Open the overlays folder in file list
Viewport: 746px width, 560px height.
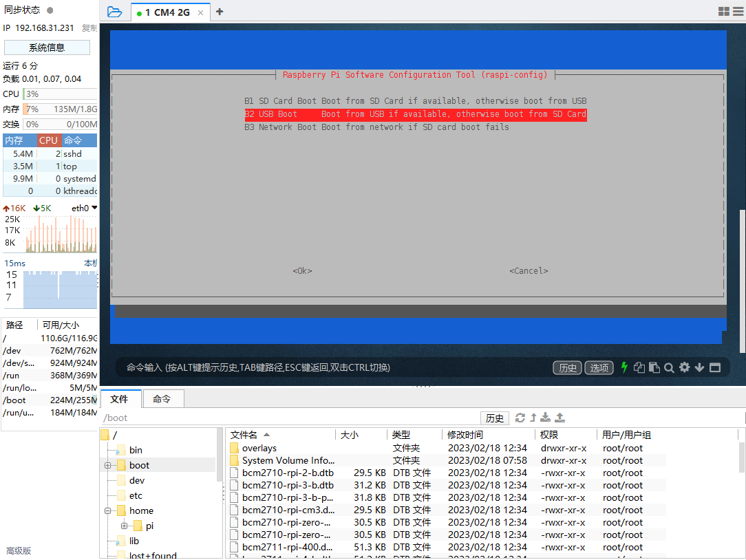click(259, 448)
